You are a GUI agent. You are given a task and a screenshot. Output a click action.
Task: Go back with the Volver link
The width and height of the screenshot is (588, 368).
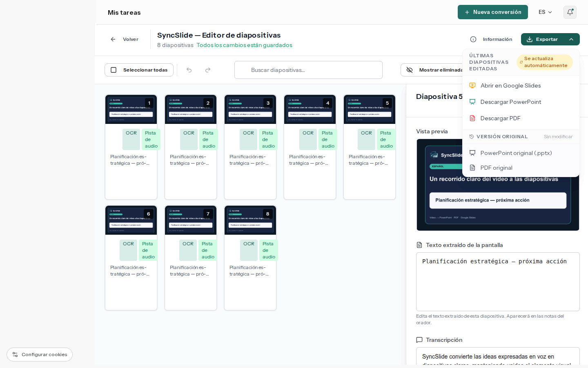125,39
